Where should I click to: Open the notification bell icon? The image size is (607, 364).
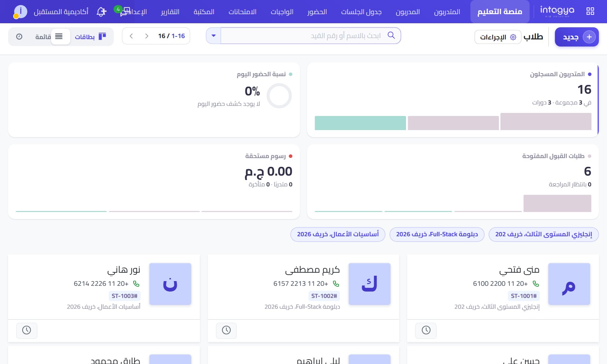pos(102,12)
